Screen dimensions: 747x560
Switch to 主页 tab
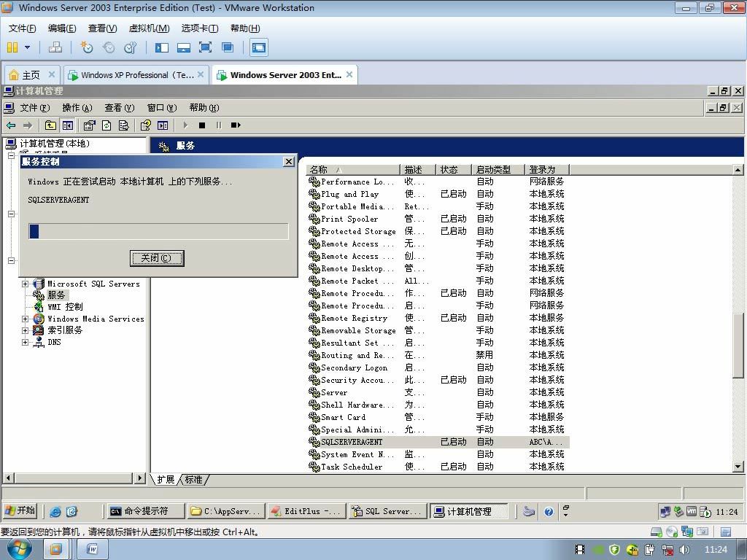31,75
